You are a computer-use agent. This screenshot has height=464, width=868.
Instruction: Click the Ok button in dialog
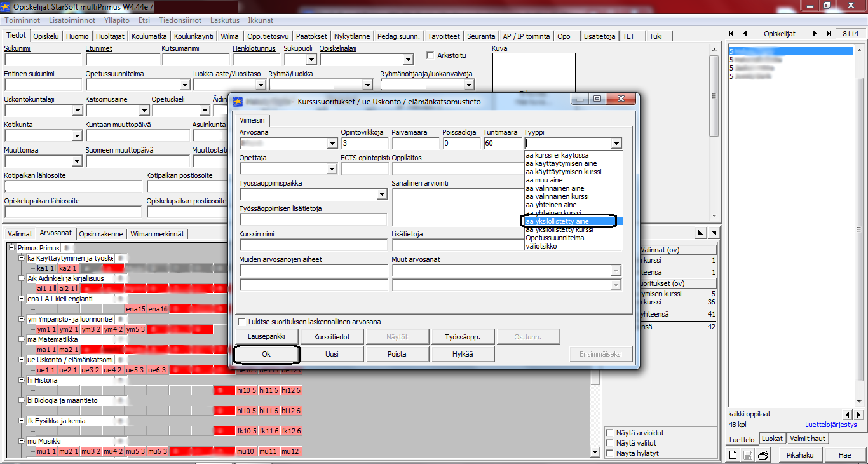[267, 354]
